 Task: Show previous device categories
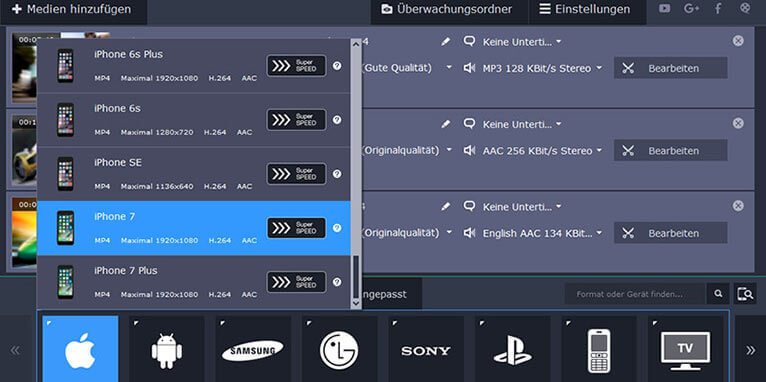(x=15, y=350)
